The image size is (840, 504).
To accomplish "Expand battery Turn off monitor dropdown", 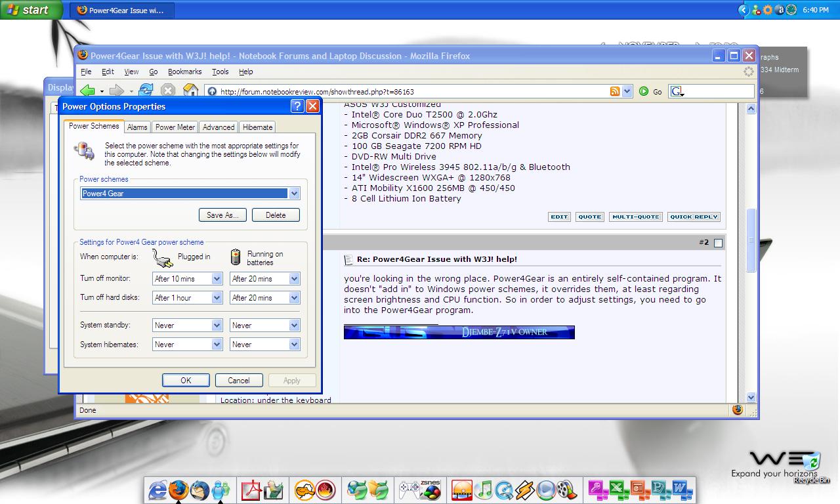I will (x=294, y=279).
